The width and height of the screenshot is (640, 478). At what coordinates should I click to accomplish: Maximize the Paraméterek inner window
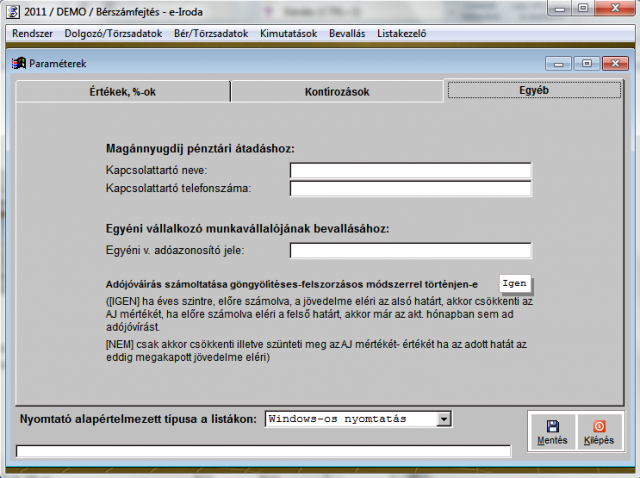pos(586,63)
